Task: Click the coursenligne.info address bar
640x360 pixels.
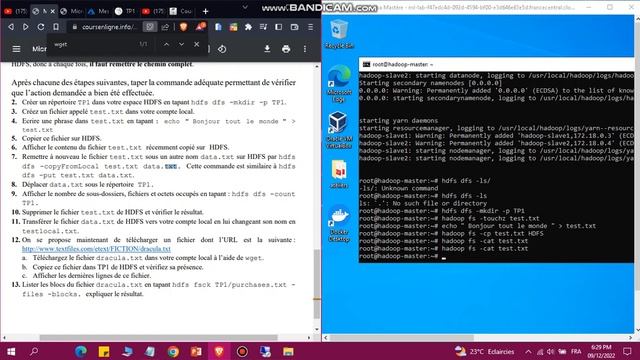Action: pos(108,27)
